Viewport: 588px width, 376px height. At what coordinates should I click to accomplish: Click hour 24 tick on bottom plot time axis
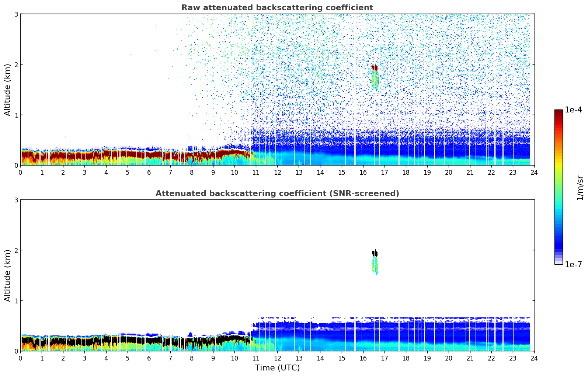[534, 358]
